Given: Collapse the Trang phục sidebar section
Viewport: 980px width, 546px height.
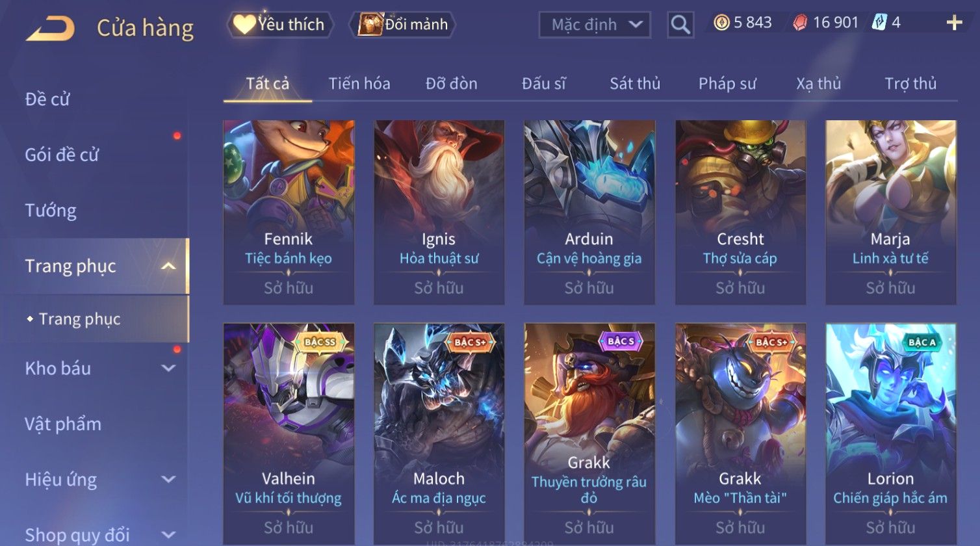Looking at the screenshot, I should point(168,266).
